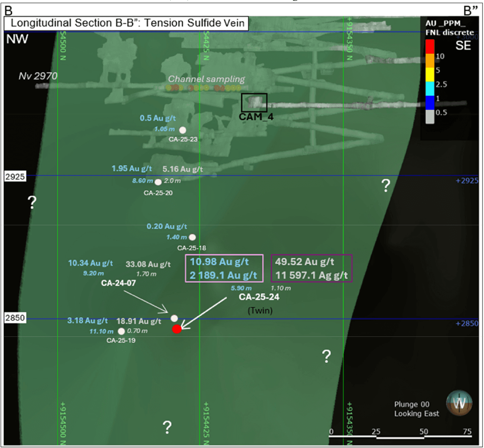Click the '2925' elevation label at left
The image size is (484, 448).
click(15, 177)
